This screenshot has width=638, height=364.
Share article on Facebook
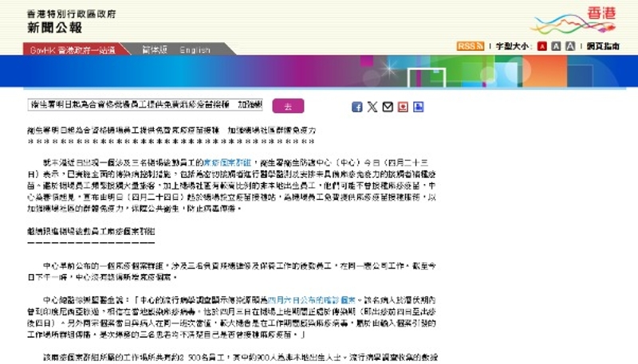click(x=357, y=107)
